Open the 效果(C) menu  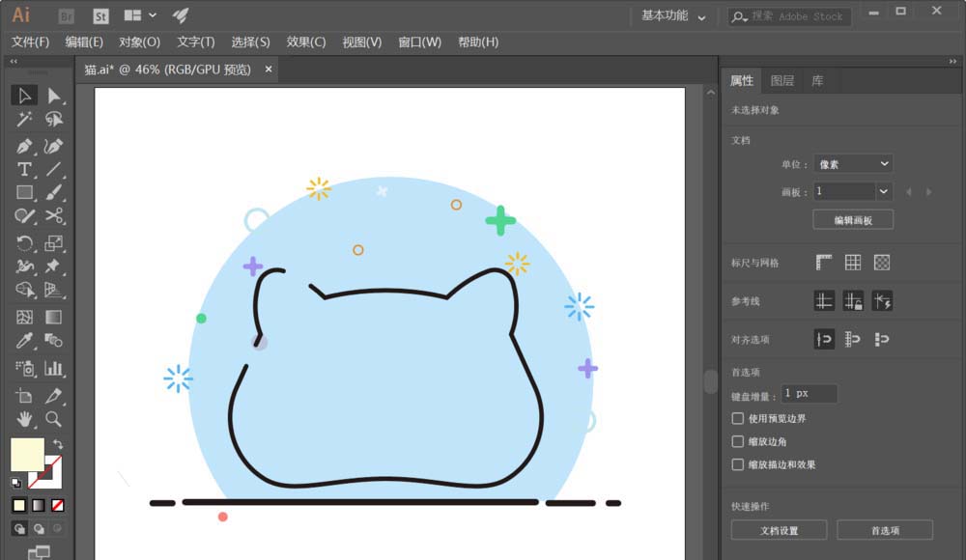[306, 42]
